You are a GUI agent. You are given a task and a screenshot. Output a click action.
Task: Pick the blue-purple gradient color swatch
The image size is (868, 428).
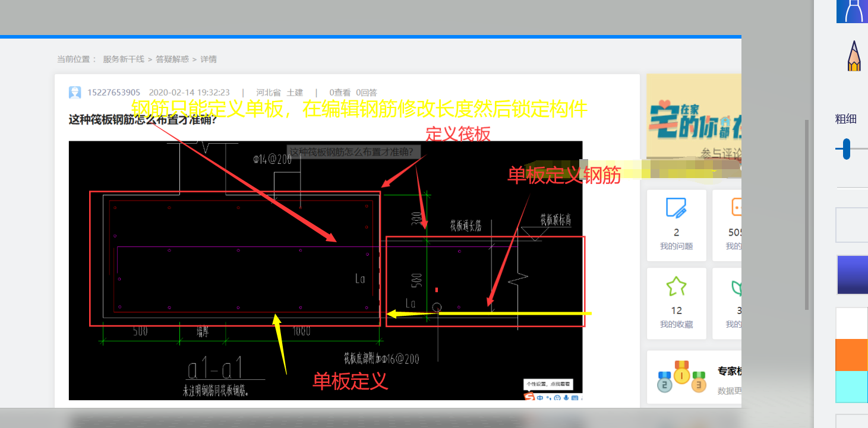tap(853, 275)
